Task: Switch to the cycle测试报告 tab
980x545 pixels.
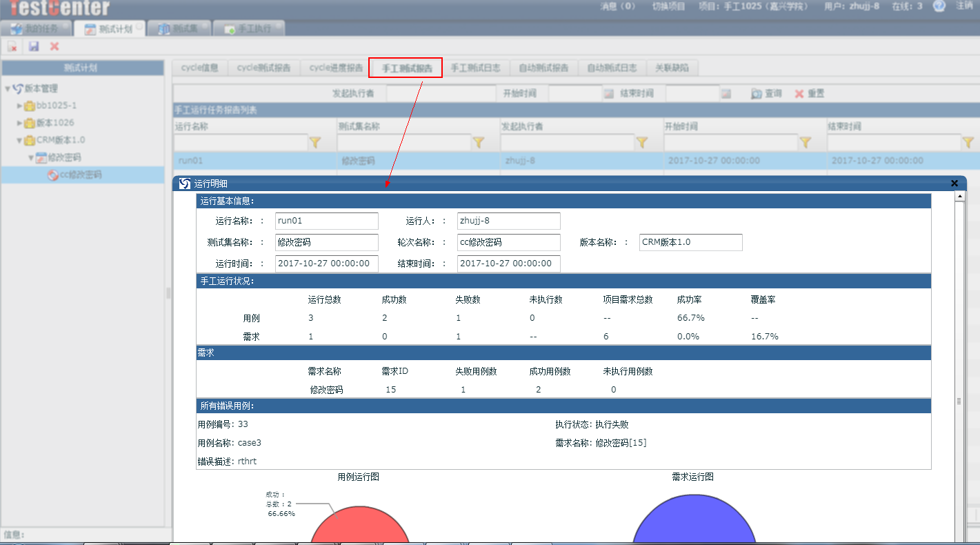Action: pyautogui.click(x=263, y=68)
